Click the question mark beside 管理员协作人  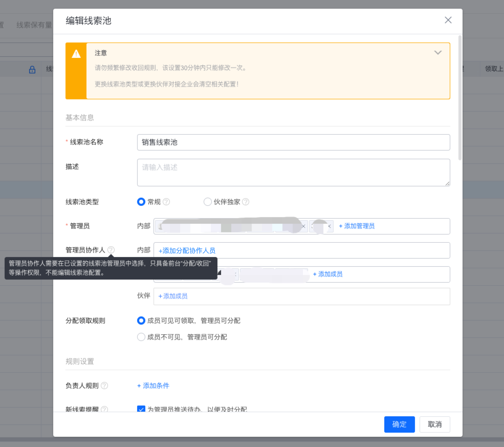coord(111,250)
